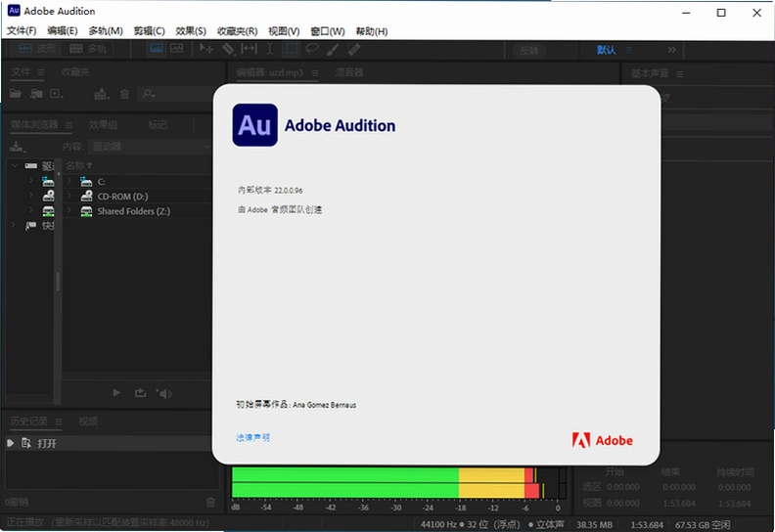Open the 窗口(W) menu
Screen dimensions: 775x532
click(x=328, y=31)
